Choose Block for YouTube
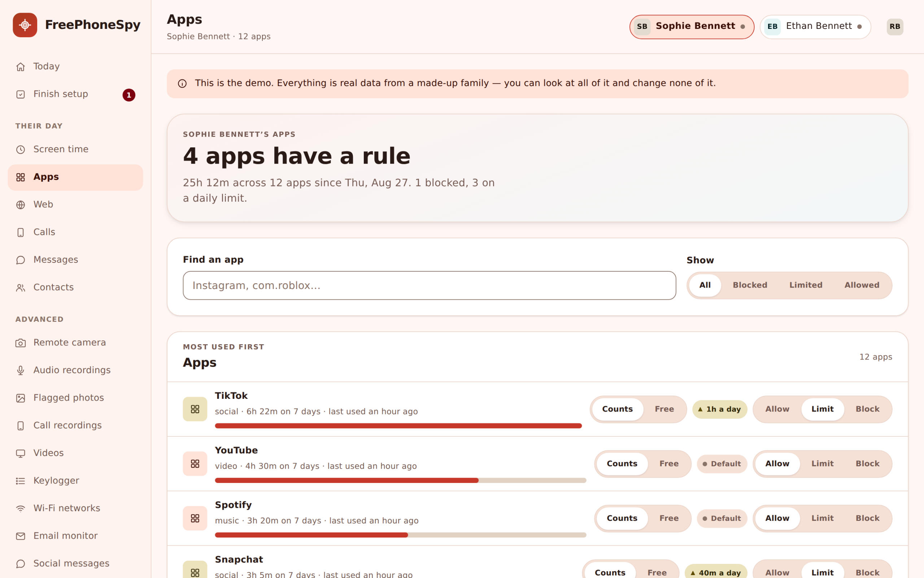 [867, 464]
